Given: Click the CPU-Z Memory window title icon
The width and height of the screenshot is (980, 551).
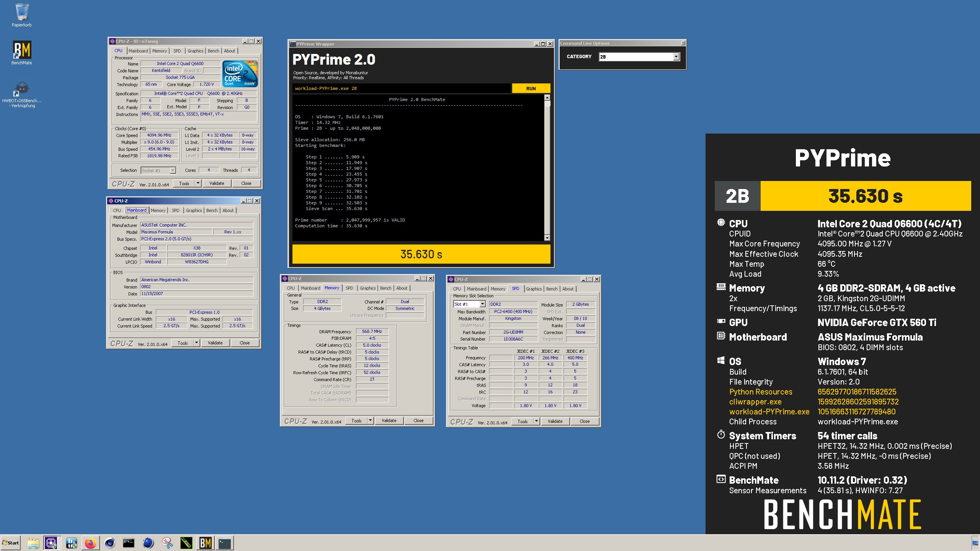Looking at the screenshot, I should [285, 279].
